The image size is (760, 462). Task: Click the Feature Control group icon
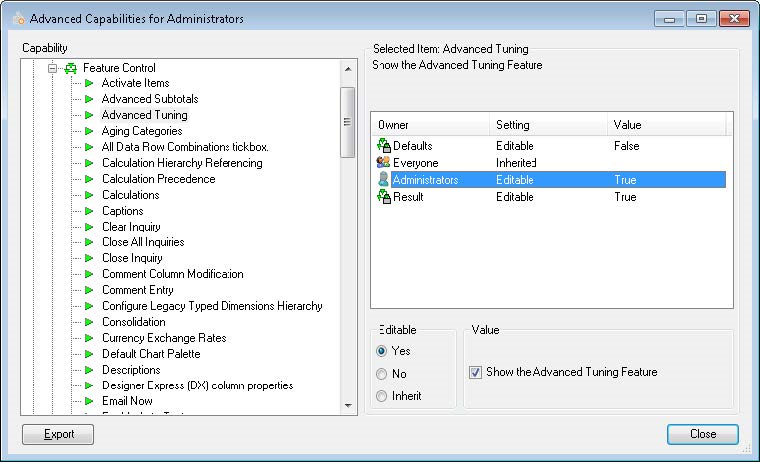tap(70, 68)
